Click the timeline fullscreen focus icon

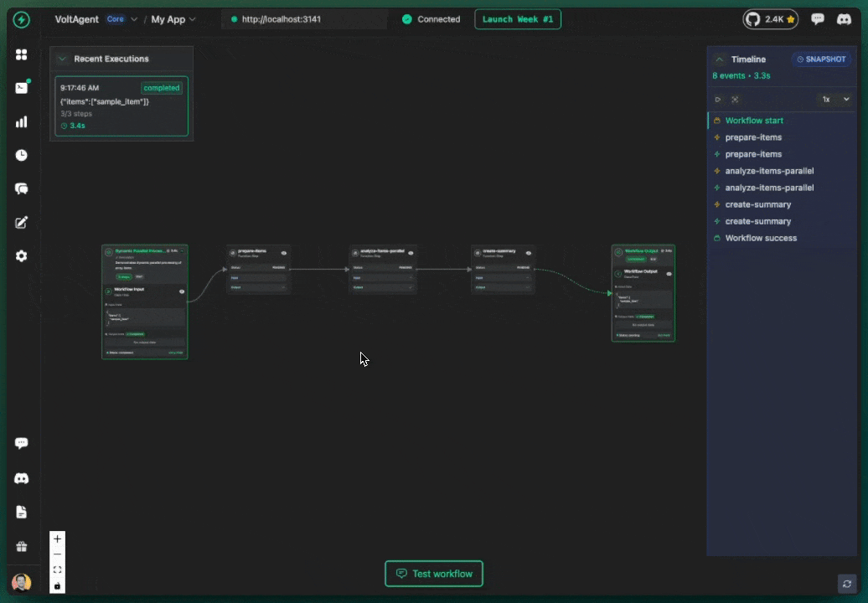coord(735,100)
